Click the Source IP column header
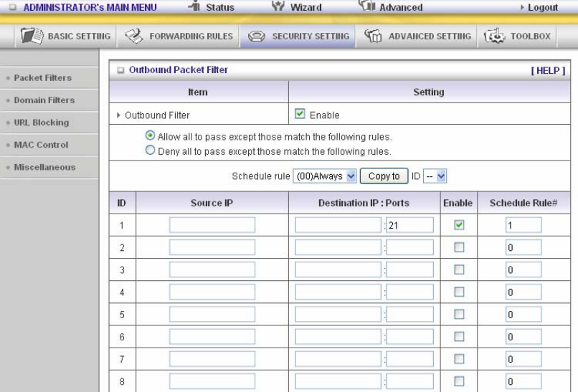Screen dimensions: 578x392 point(212,203)
